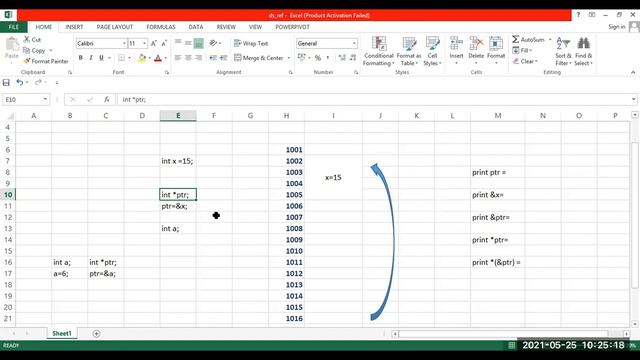Screen dimensions: 640x360
Task: Toggle Align Left
Action: [178, 58]
